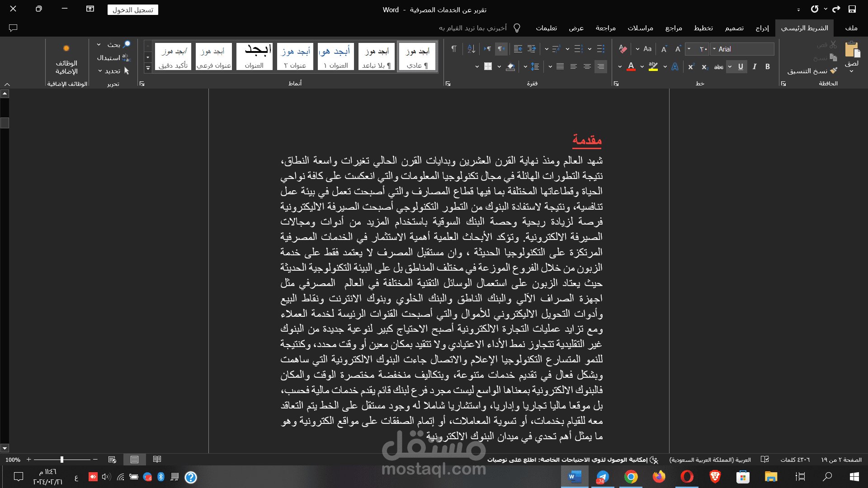Set right-to-left text direction
Viewport: 868px width, 488px height.
(x=501, y=49)
